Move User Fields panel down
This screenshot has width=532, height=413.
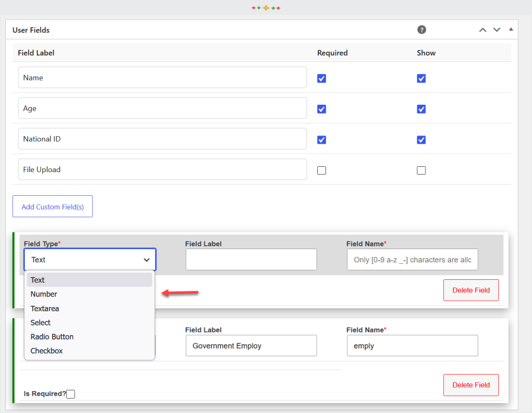tap(496, 30)
